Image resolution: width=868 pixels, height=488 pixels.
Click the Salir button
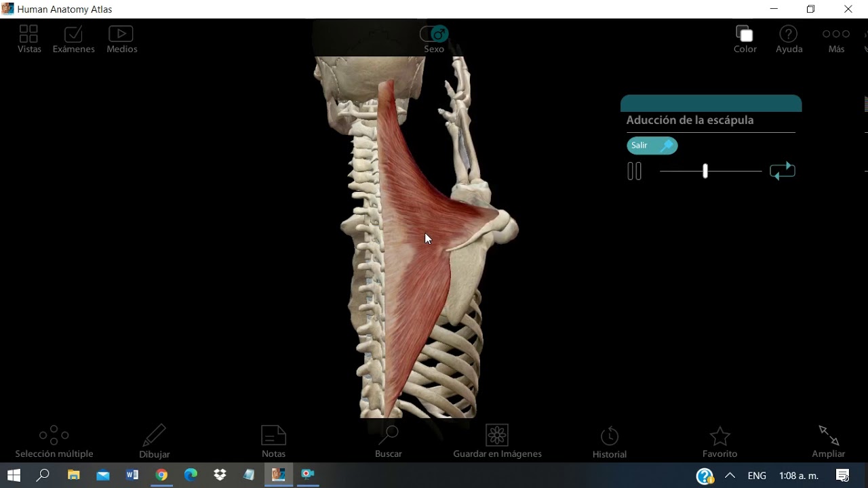click(652, 146)
